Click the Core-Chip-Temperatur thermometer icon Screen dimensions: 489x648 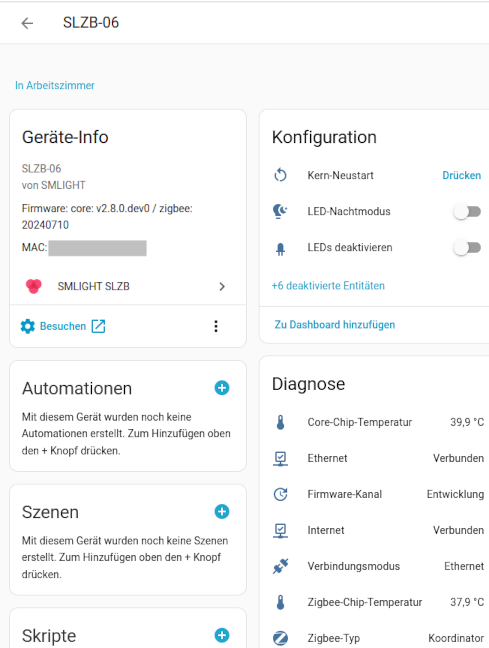(280, 422)
